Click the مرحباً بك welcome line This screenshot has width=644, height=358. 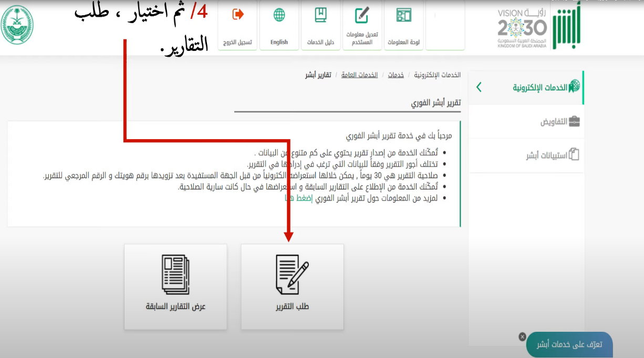(x=399, y=135)
